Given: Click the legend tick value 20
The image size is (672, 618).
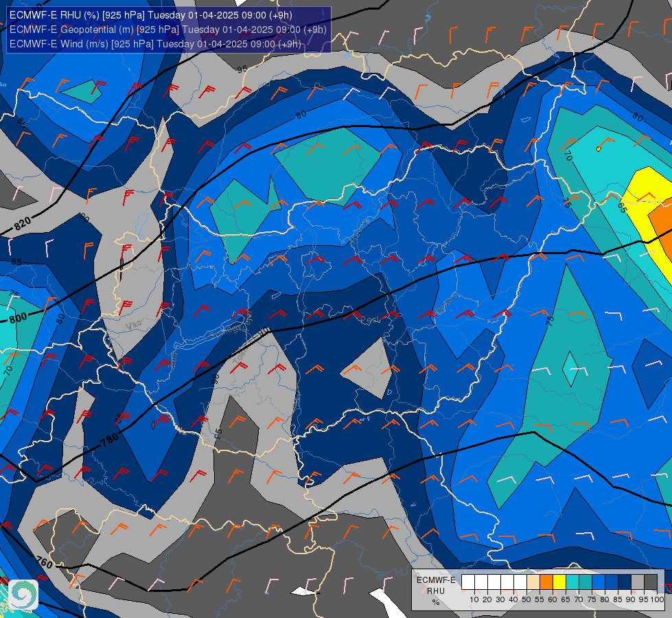Looking at the screenshot, I should (487, 599).
